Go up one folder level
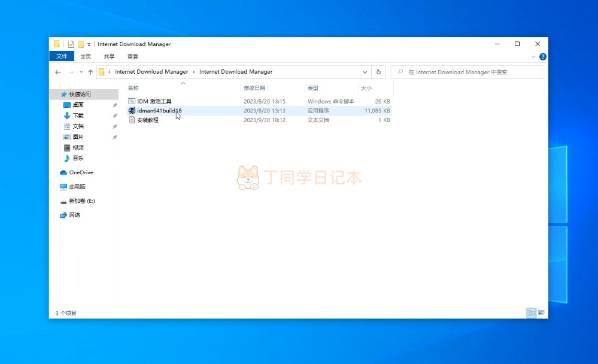 tap(90, 72)
